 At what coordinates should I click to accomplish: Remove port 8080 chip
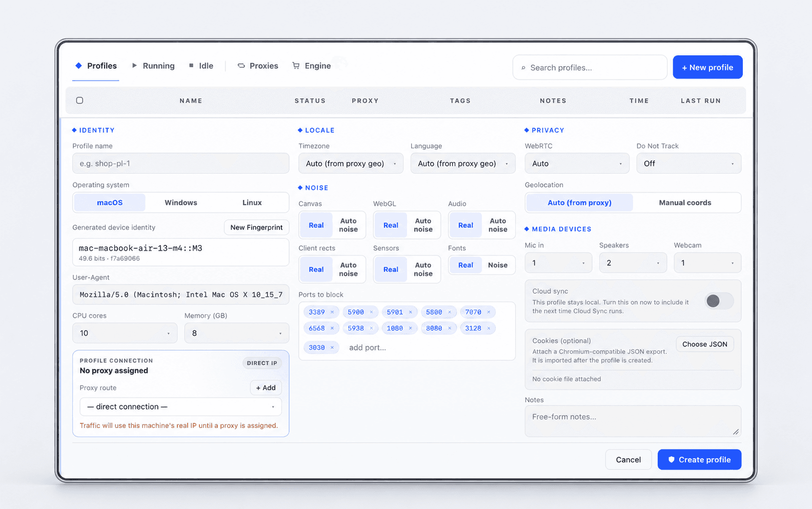(x=450, y=329)
